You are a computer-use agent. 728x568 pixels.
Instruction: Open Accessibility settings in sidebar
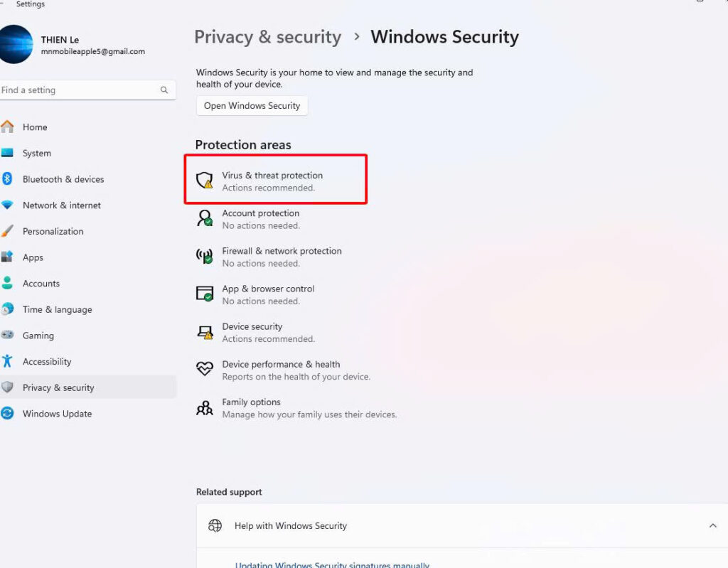point(47,362)
